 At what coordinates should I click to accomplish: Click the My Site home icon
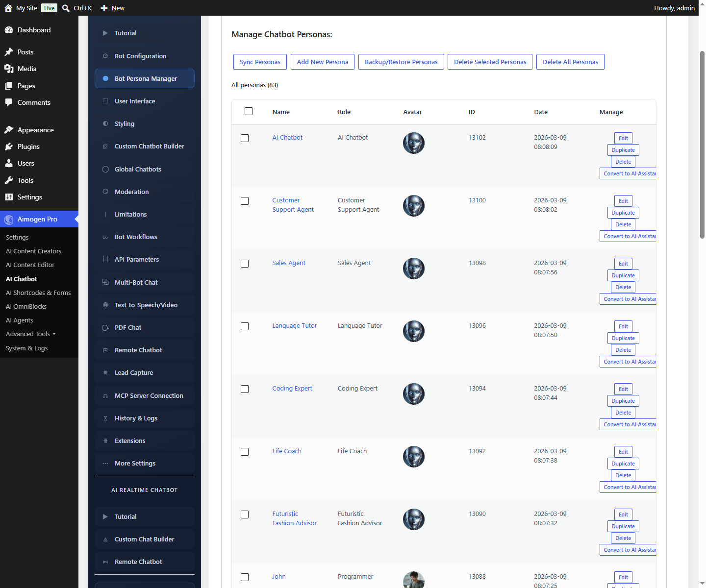point(8,8)
